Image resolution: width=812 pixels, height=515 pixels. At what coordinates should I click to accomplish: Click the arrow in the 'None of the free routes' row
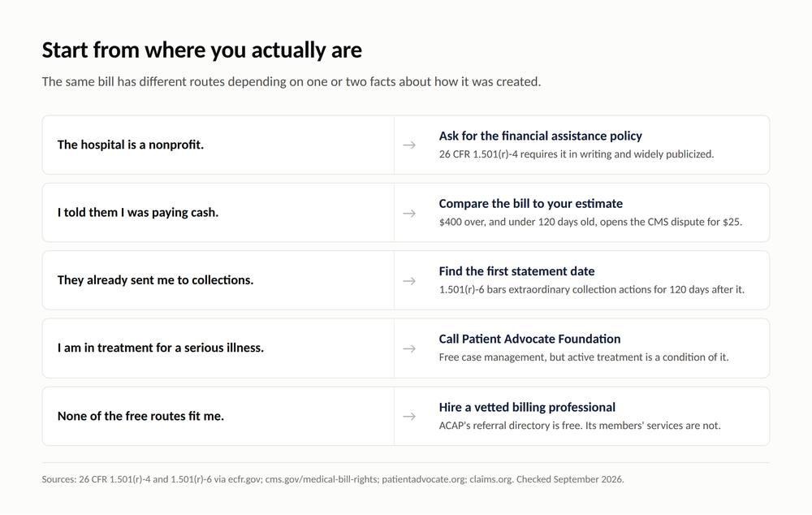tap(409, 417)
